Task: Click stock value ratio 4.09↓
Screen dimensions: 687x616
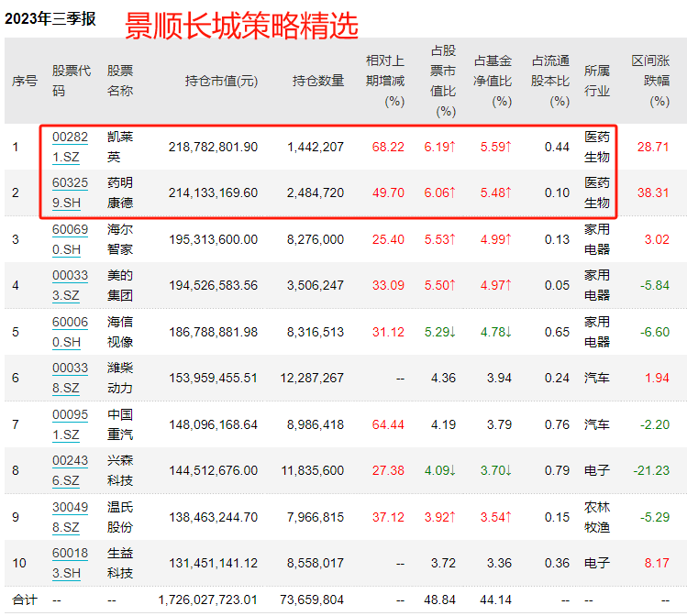Action: tap(440, 470)
